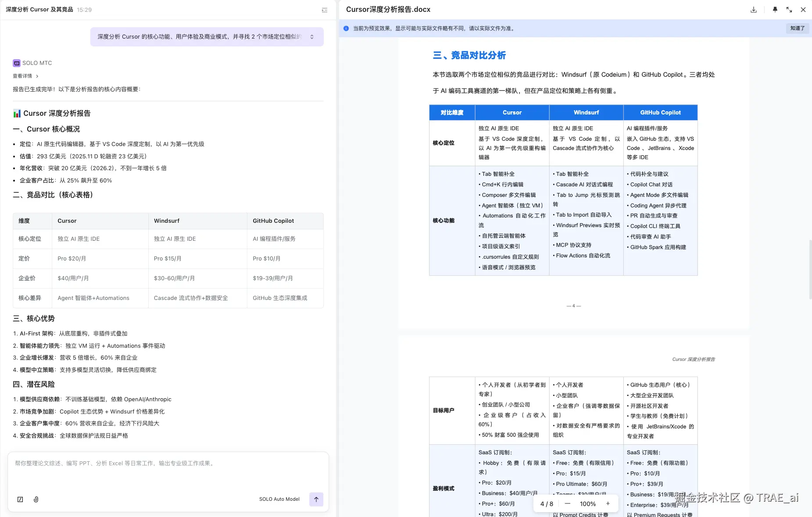Send the message with the arrow button
Viewport: 812px width, 517px height.
(316, 499)
